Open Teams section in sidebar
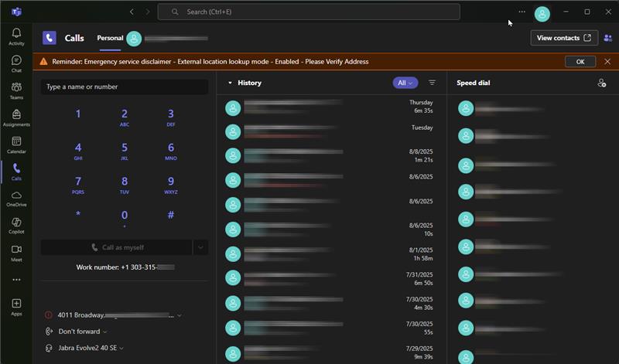The height and width of the screenshot is (364, 619). point(16,90)
